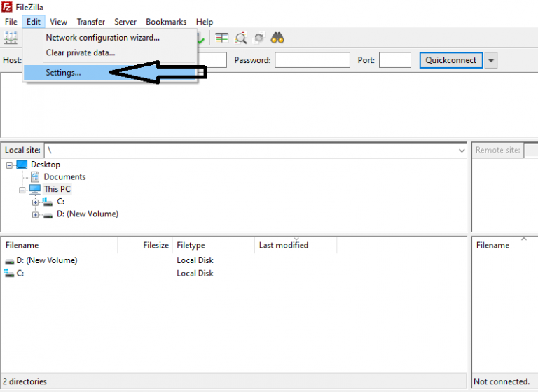Sort local files by Last modified column
The width and height of the screenshot is (538, 392).
[296, 245]
